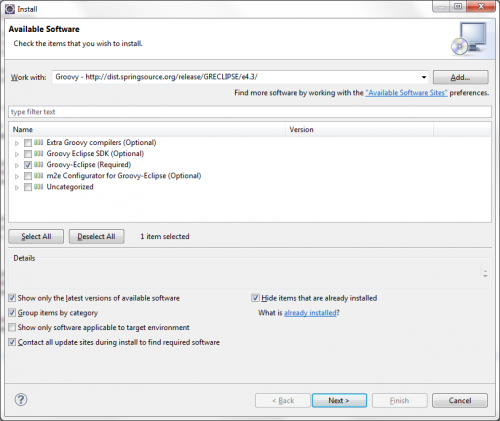Screen dimensions: 500x421
Task: Click Uncategorized category icon
Action: tap(39, 187)
